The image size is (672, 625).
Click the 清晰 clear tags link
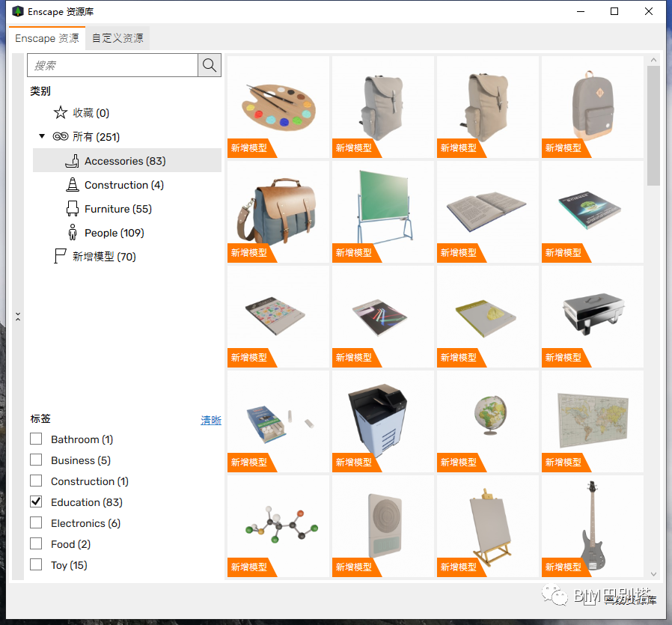click(x=211, y=420)
